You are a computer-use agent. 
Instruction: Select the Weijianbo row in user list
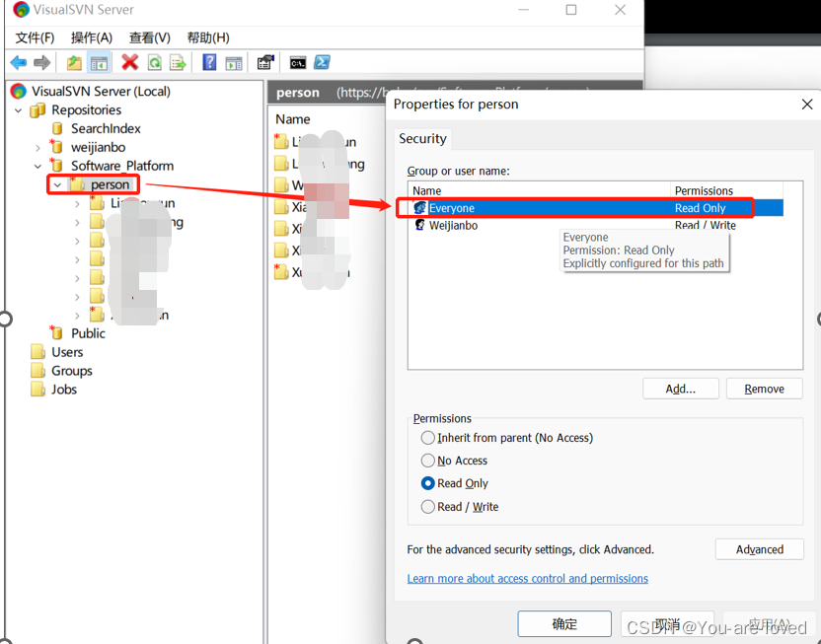pos(596,225)
